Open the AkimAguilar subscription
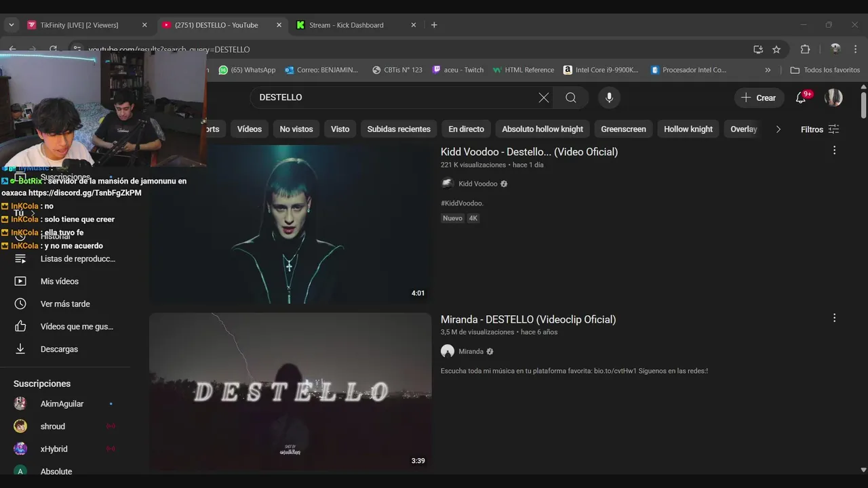The width and height of the screenshot is (868, 488). tap(65, 404)
